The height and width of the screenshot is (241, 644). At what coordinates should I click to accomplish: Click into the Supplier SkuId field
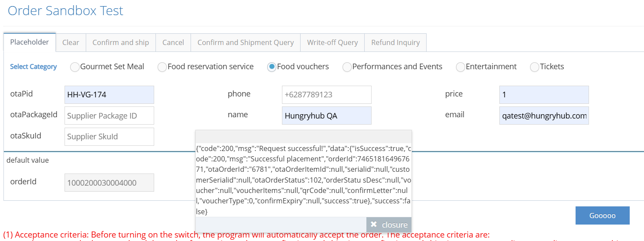109,136
